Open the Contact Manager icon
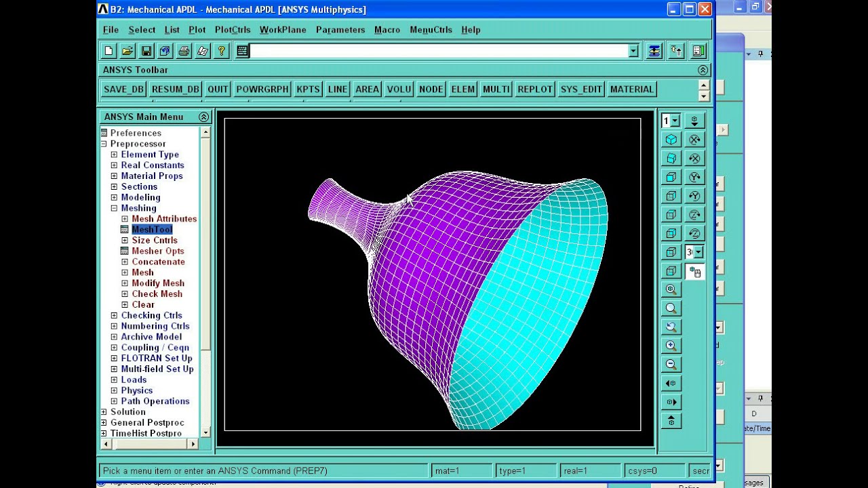The width and height of the screenshot is (868, 488). 698,51
